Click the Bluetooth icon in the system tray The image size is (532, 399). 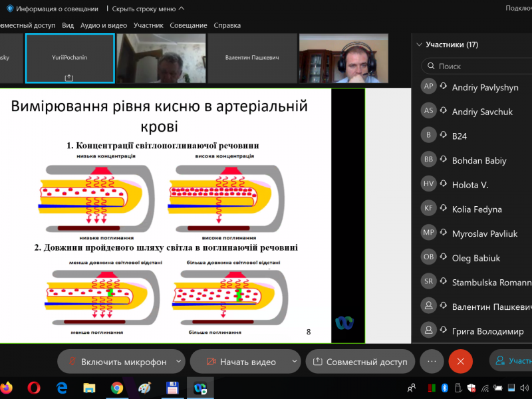coord(445,388)
